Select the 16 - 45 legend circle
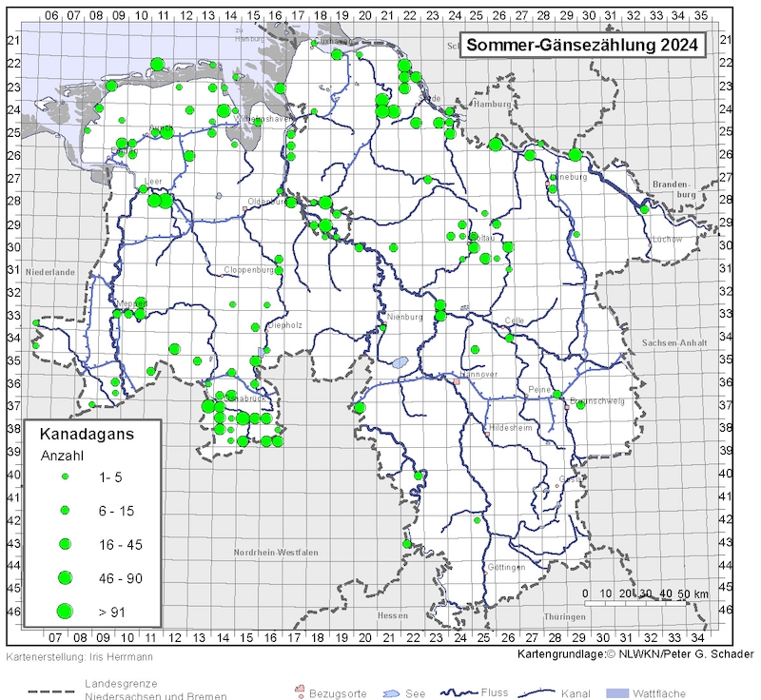 [65, 544]
